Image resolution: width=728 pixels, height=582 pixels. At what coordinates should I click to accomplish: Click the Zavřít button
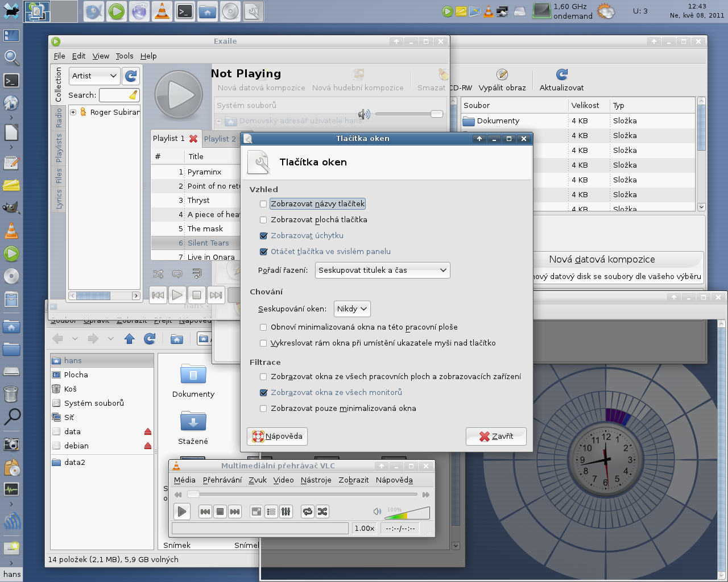(x=496, y=436)
